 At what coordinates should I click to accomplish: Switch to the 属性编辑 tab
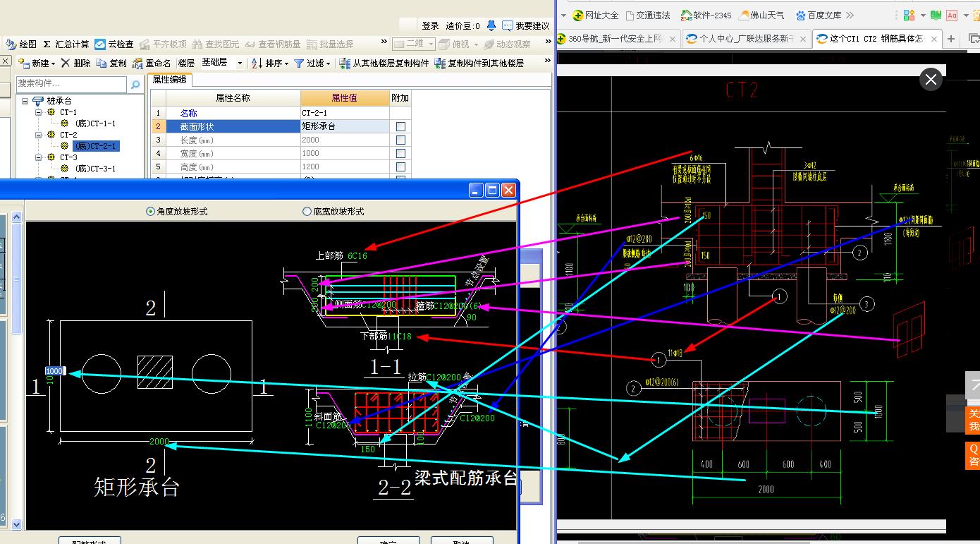click(170, 80)
